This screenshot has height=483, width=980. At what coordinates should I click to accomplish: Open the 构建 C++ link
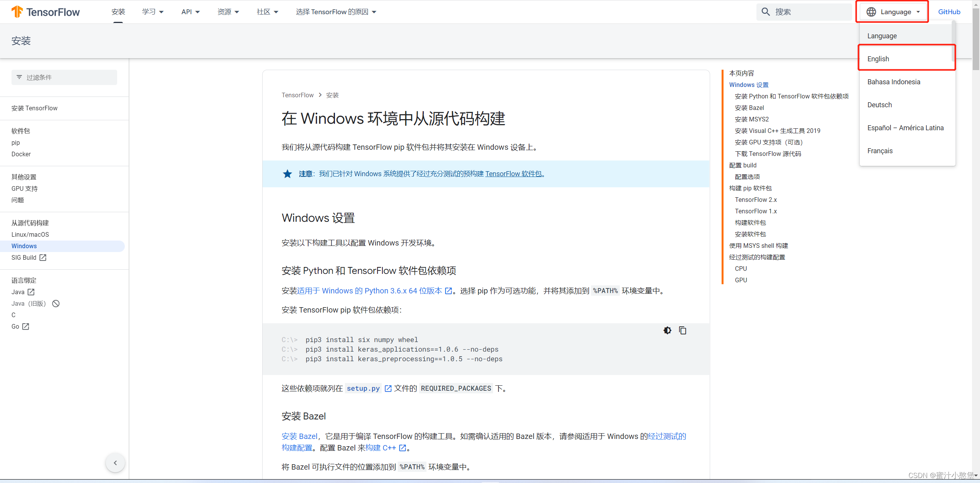pos(381,448)
